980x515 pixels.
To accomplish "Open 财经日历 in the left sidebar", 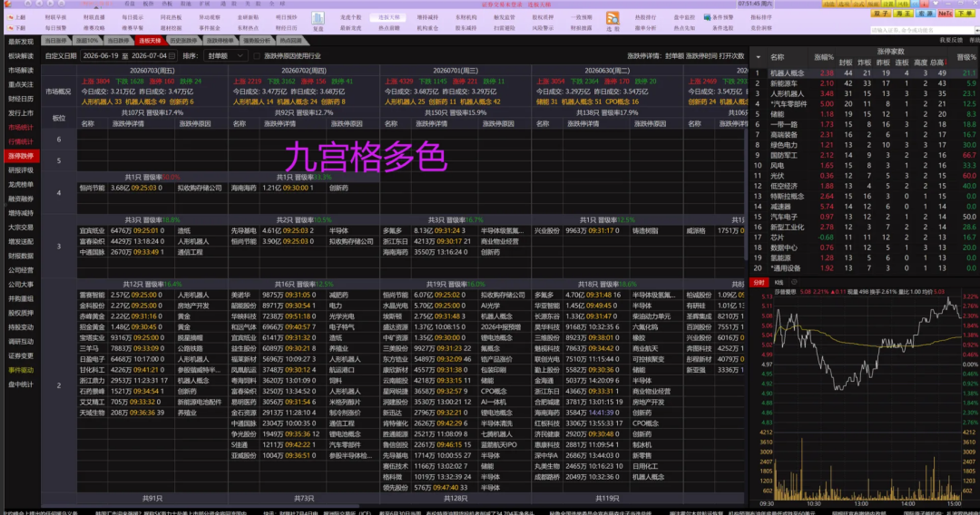I will pyautogui.click(x=21, y=99).
